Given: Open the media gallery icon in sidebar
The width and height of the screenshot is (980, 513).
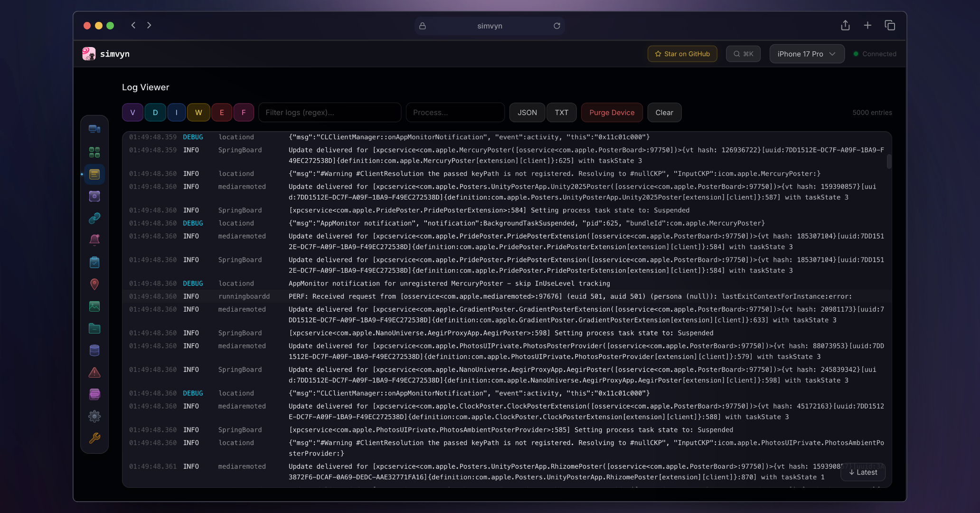Looking at the screenshot, I should click(94, 306).
